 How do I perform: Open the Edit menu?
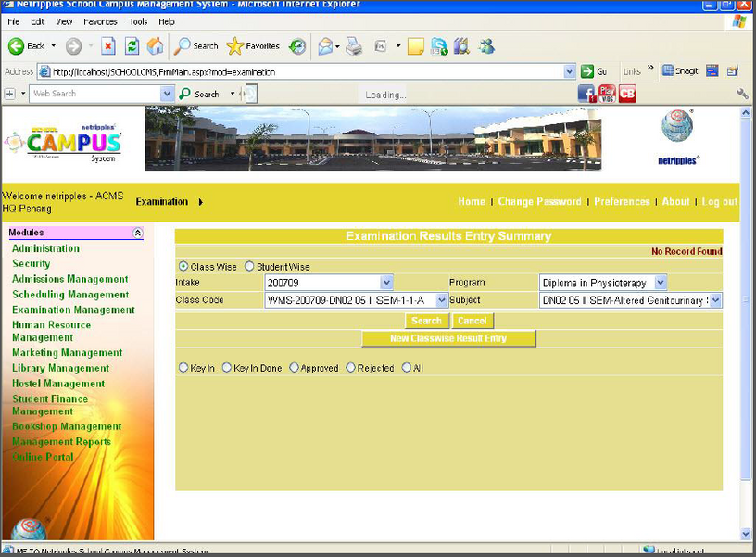(38, 21)
